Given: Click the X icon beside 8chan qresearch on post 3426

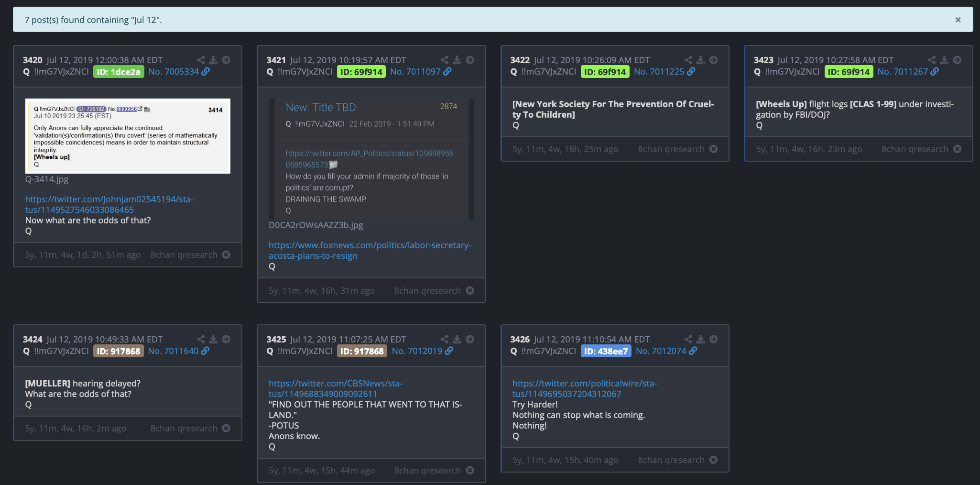Looking at the screenshot, I should (x=713, y=460).
